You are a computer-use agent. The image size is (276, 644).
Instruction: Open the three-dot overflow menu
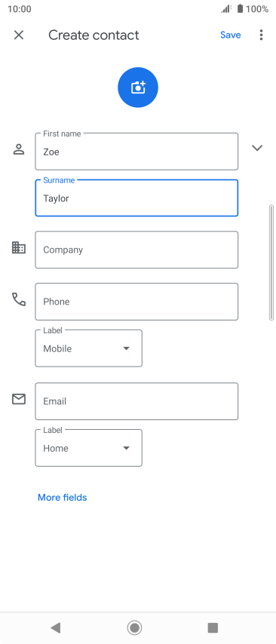point(261,35)
